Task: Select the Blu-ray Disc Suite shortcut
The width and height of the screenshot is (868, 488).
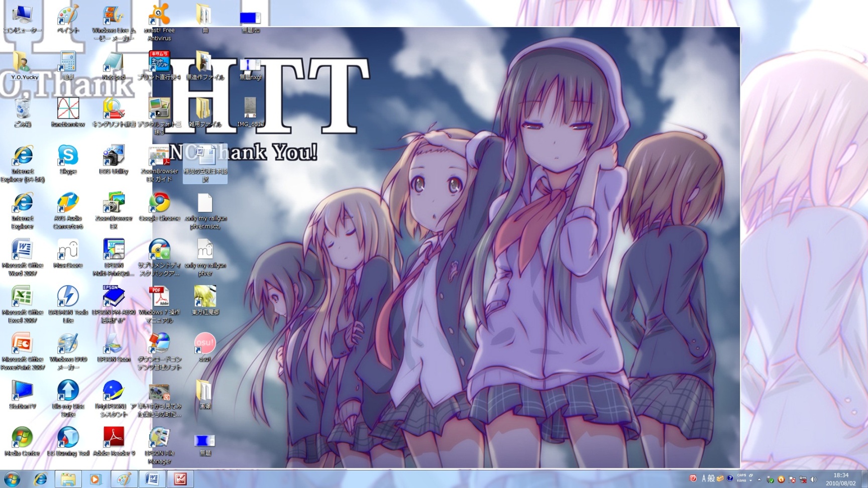Action: (x=68, y=398)
